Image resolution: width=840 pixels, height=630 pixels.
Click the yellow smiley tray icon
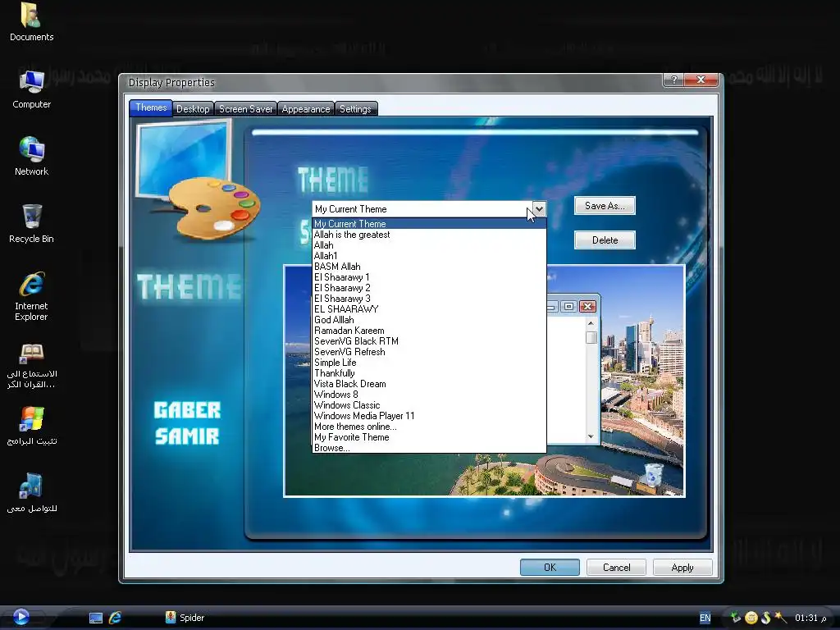point(751,618)
